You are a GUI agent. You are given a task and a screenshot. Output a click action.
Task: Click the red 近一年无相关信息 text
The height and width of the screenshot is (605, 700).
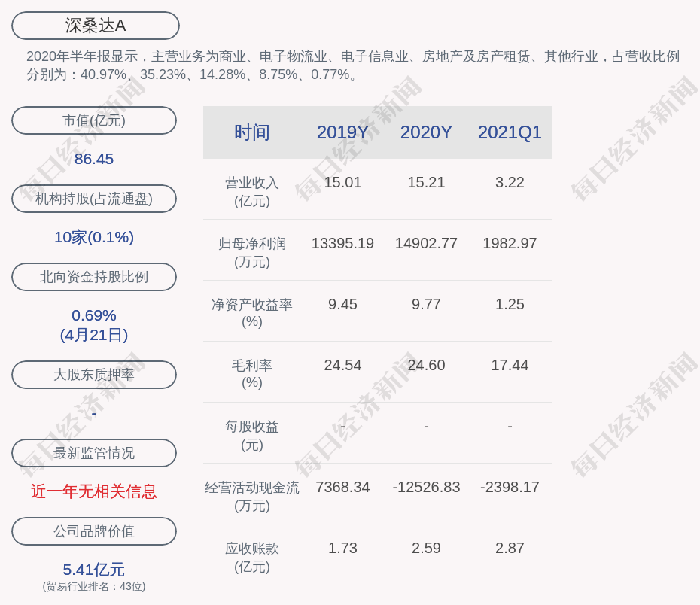click(94, 491)
